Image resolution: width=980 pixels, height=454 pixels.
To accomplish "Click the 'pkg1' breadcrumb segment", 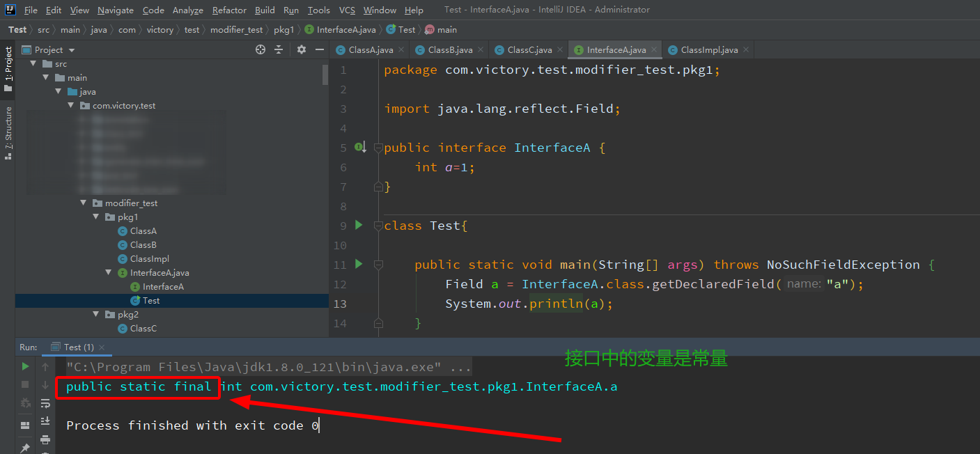I will [x=284, y=29].
